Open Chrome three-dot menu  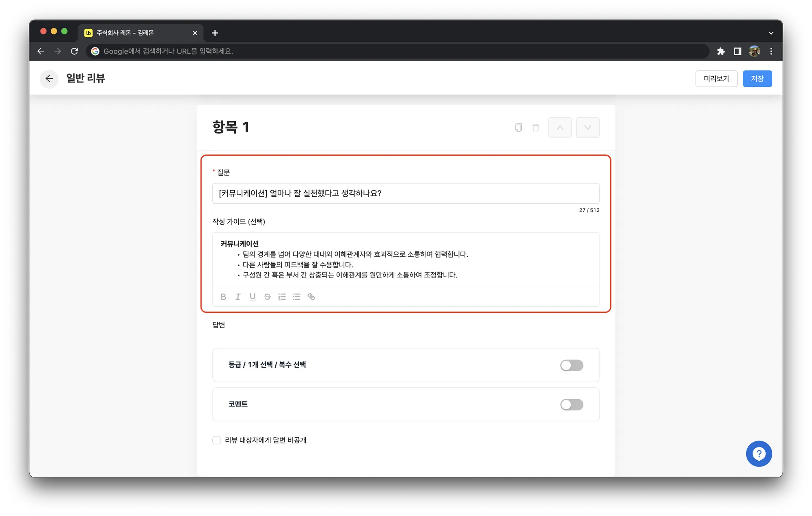771,51
